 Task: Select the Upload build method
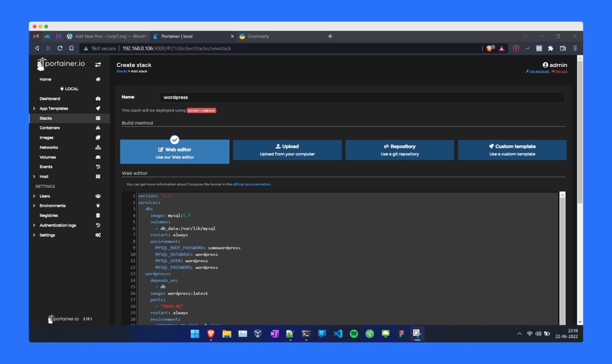[x=287, y=150]
